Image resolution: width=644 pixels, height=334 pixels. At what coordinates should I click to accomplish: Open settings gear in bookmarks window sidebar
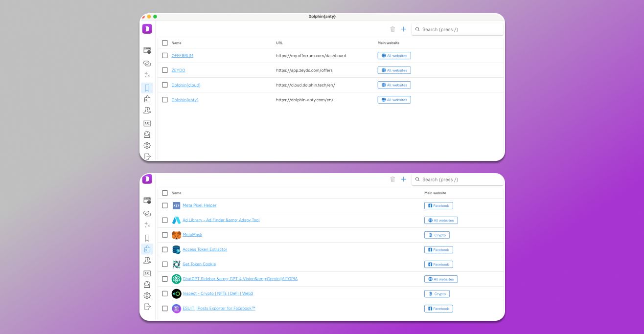click(147, 146)
